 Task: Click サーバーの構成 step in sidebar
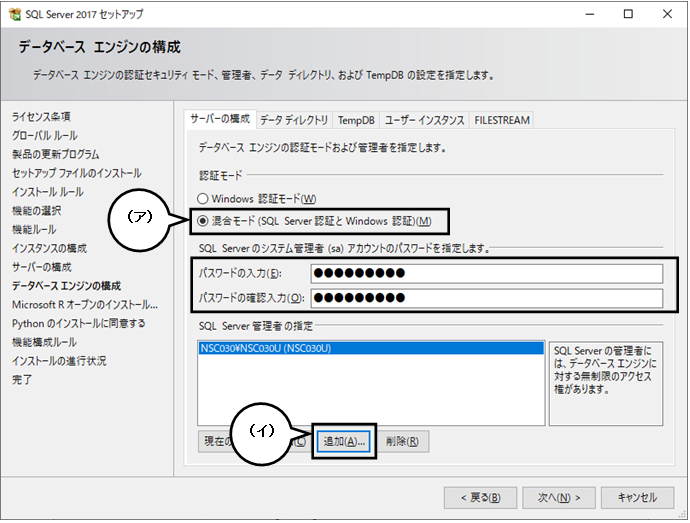coord(41,267)
